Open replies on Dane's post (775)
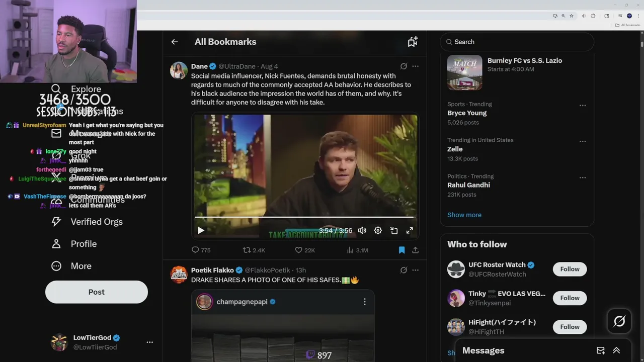This screenshot has width=644, height=362. pos(201,250)
